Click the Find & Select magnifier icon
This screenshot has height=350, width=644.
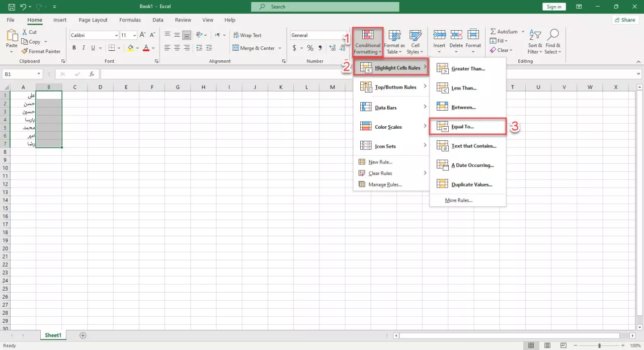(x=553, y=35)
